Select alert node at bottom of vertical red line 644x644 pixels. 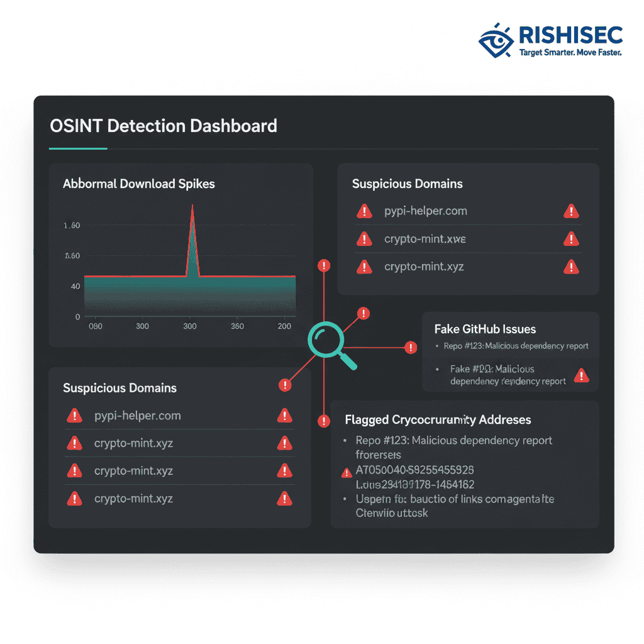tap(324, 421)
